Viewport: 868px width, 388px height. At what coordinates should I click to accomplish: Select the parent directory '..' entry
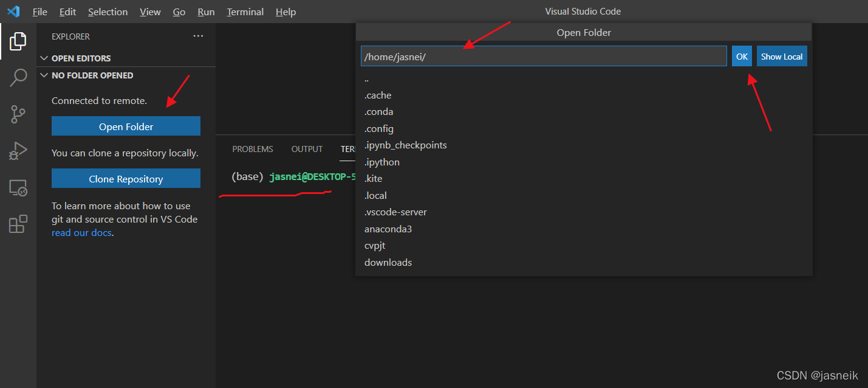pyautogui.click(x=584, y=78)
